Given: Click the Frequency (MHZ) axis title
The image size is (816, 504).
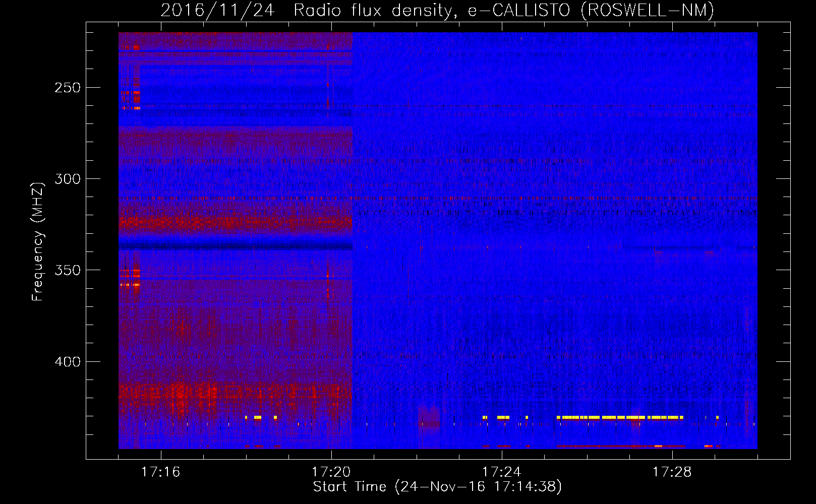Looking at the screenshot, I should [38, 241].
